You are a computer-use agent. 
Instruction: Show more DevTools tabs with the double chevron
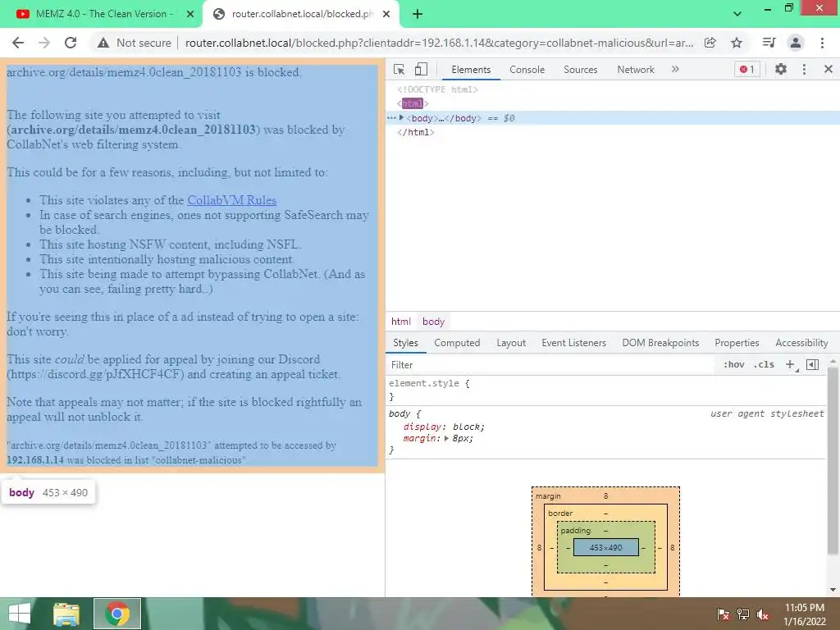(675, 69)
